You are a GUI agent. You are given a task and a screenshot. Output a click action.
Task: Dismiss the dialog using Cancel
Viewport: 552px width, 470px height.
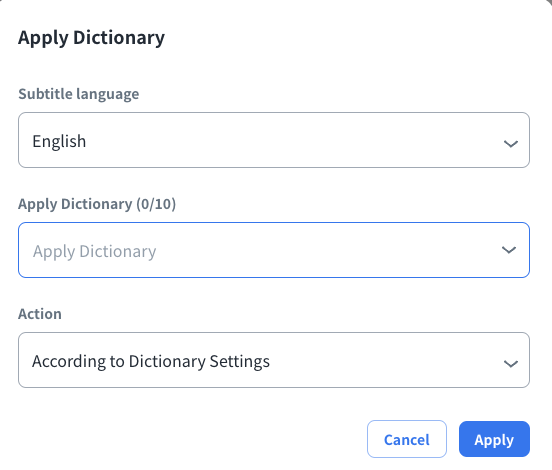point(407,439)
